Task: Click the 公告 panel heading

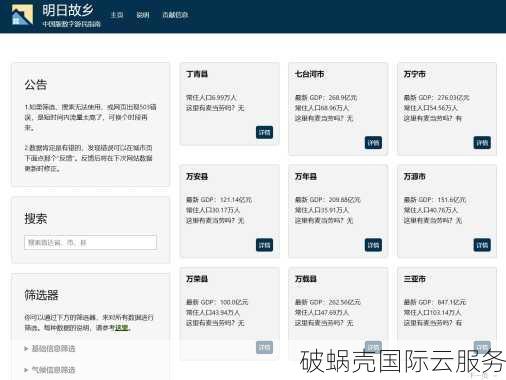Action: (35, 84)
